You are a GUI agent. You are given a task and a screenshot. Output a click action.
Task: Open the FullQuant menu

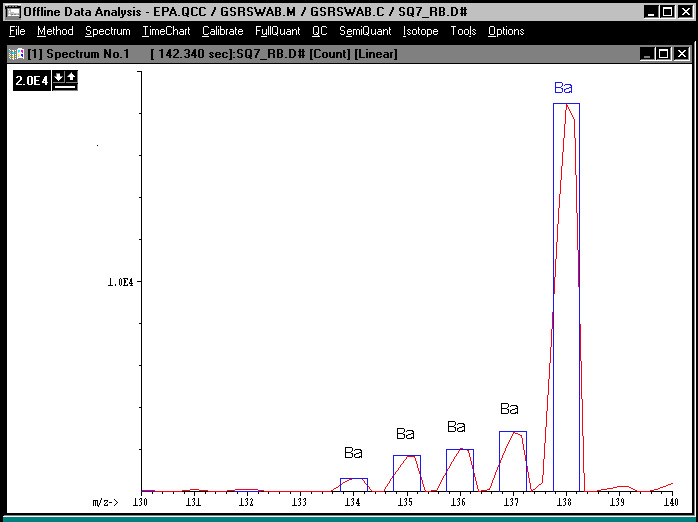tap(277, 31)
